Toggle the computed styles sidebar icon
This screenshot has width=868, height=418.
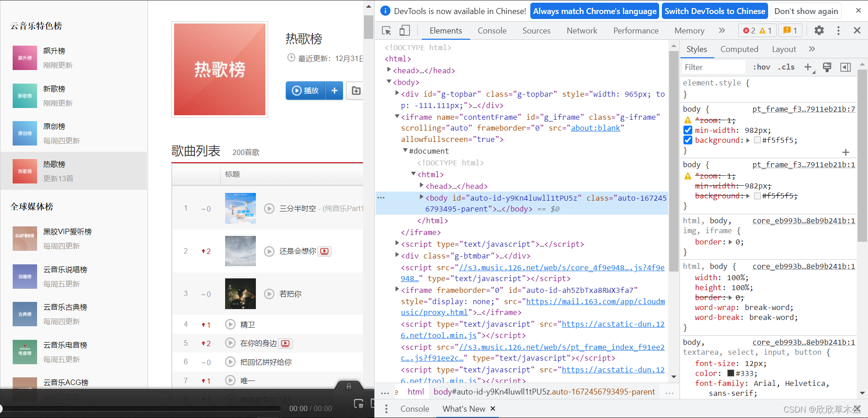pyautogui.click(x=845, y=67)
